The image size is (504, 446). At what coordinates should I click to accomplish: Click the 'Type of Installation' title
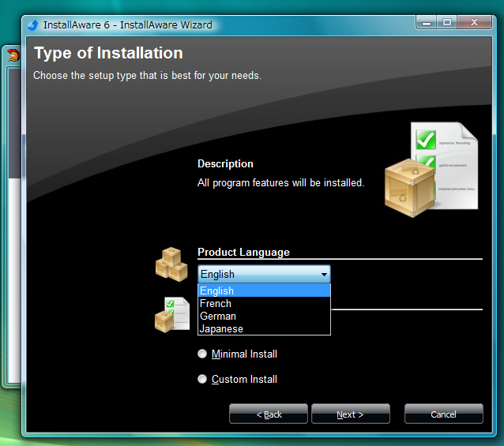click(x=108, y=53)
